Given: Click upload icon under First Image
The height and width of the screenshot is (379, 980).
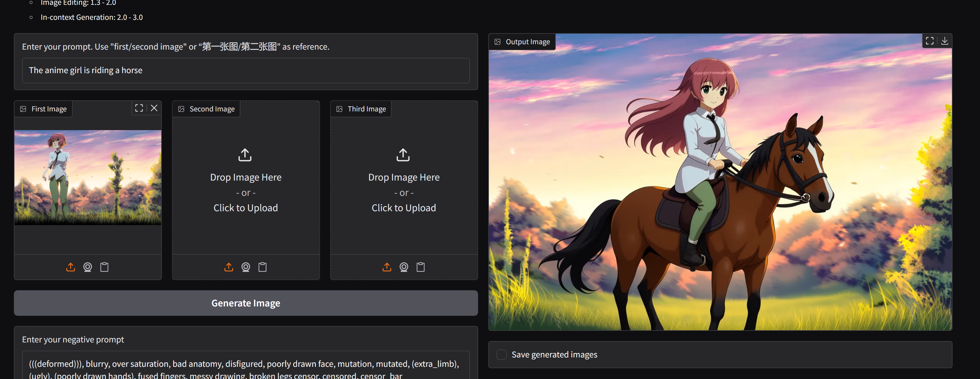Looking at the screenshot, I should point(70,267).
